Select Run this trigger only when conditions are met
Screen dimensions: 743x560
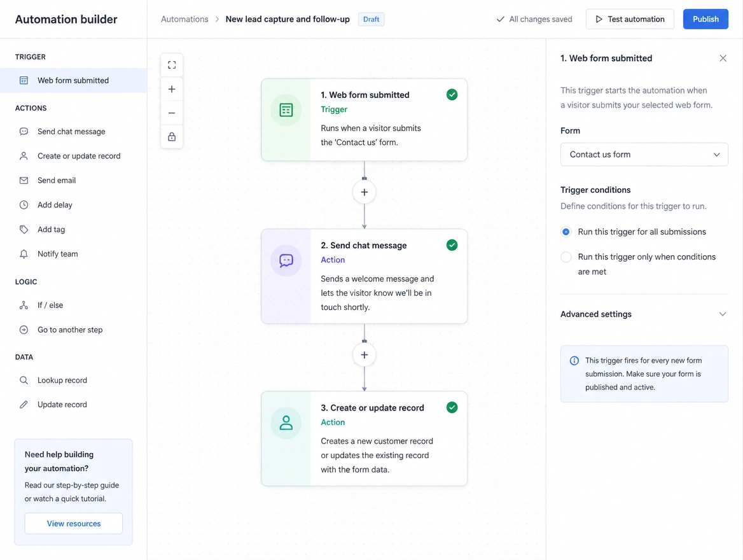point(566,257)
